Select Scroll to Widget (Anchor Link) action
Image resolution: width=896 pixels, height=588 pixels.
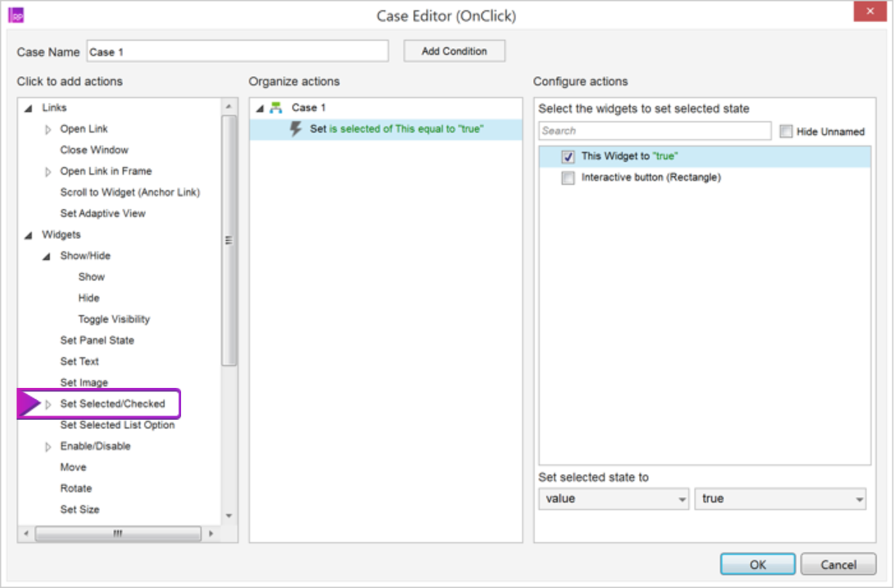pyautogui.click(x=130, y=192)
